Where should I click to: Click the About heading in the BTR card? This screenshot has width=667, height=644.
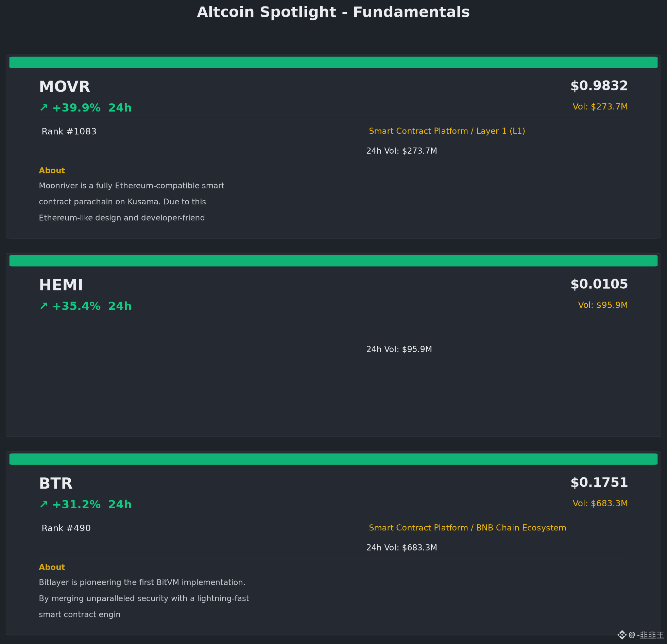tap(52, 567)
